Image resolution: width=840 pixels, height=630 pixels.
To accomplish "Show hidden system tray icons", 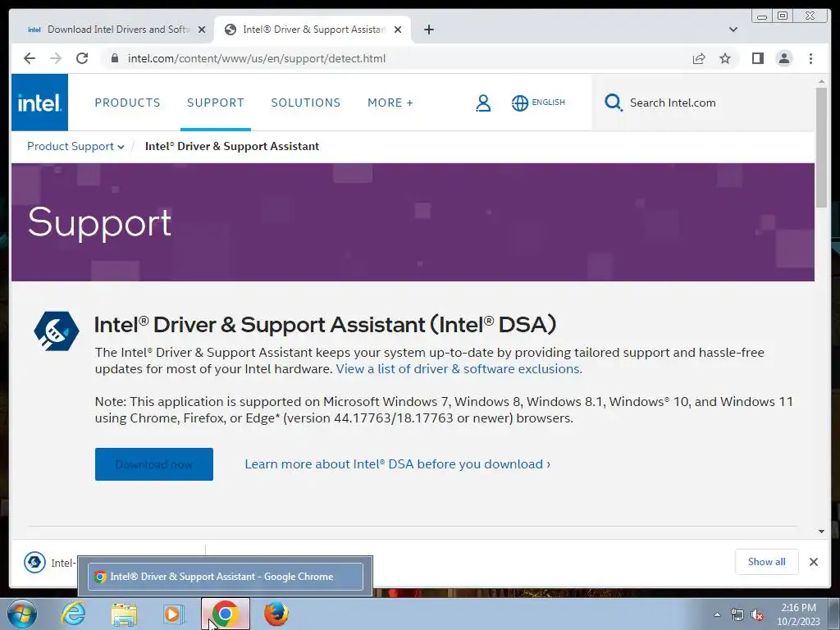I will pyautogui.click(x=717, y=614).
